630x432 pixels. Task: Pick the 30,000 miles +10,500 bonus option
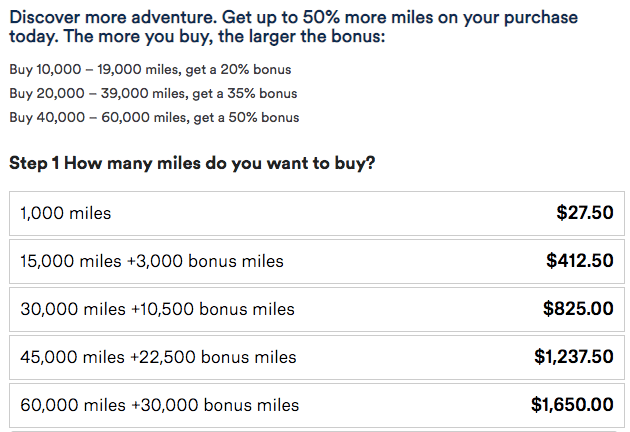317,309
